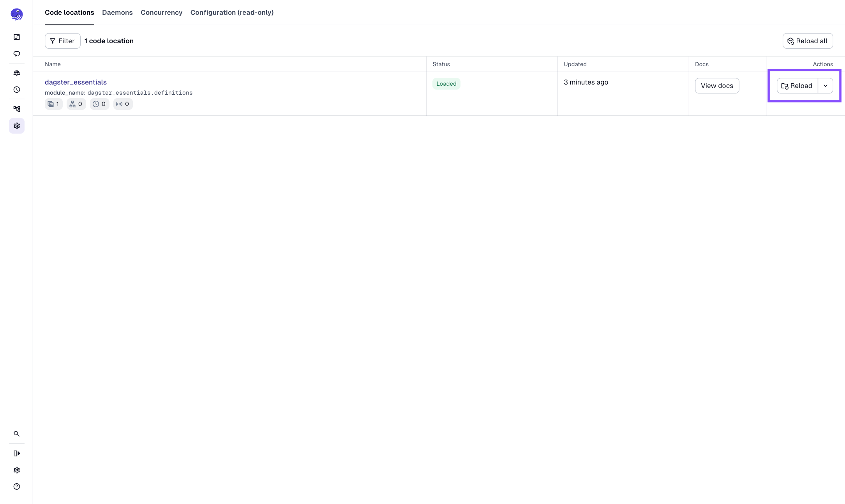Expand the sidebar using the panel arrow icon
The width and height of the screenshot is (845, 504).
(x=16, y=453)
